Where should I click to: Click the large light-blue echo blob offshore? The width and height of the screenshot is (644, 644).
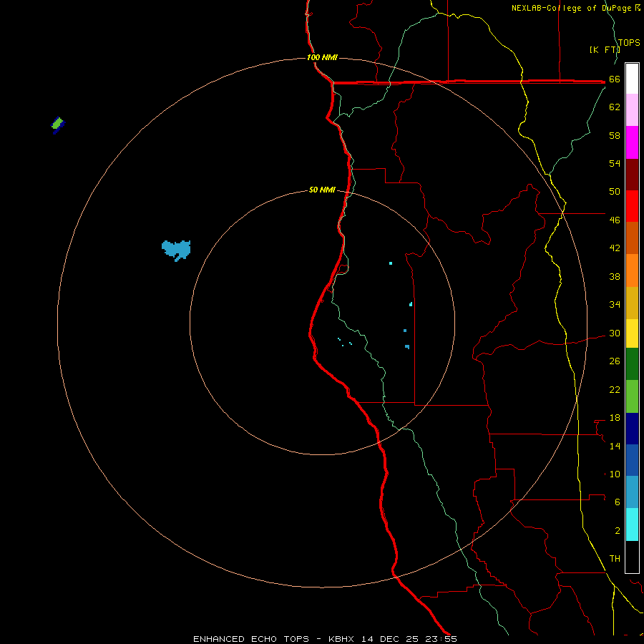pos(176,250)
